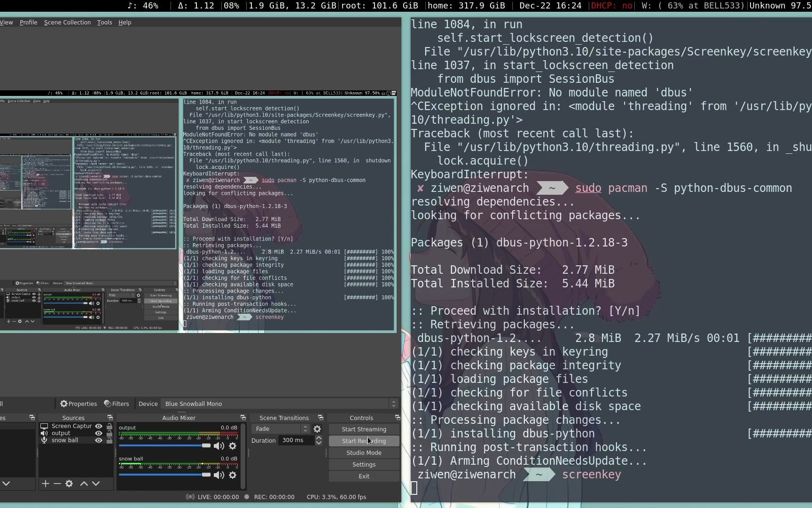
Task: Open the View menu in OBS
Action: (7, 22)
